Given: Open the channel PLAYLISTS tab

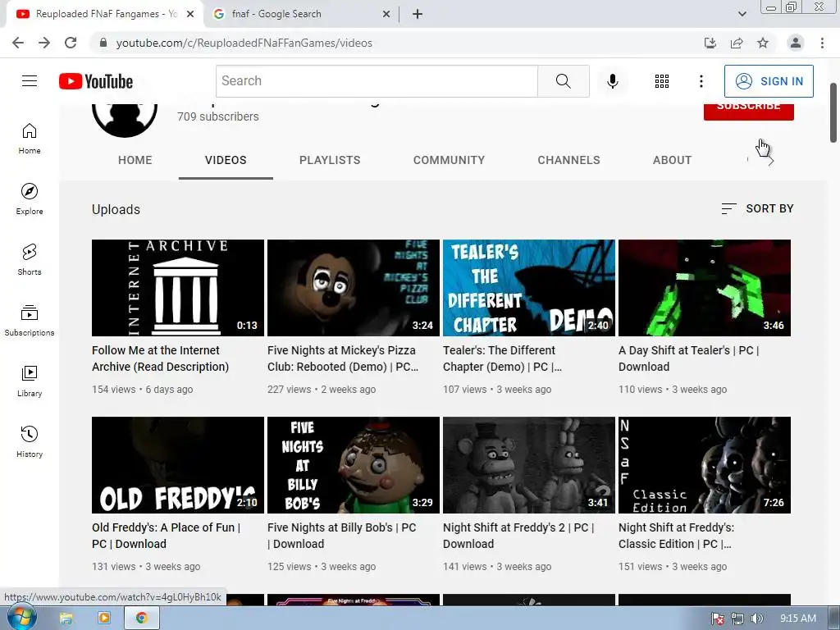Looking at the screenshot, I should pos(330,160).
